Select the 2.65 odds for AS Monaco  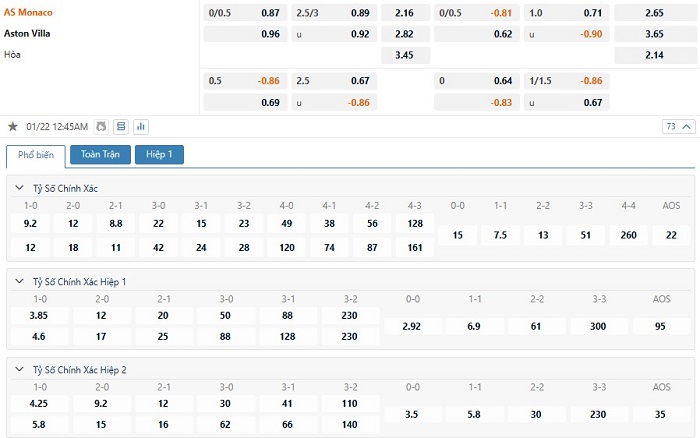tap(655, 13)
